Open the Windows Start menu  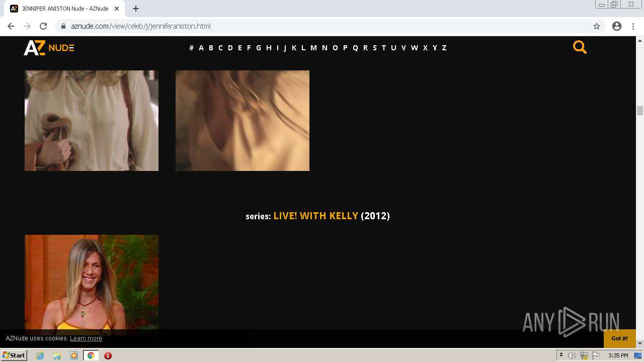tap(14, 355)
